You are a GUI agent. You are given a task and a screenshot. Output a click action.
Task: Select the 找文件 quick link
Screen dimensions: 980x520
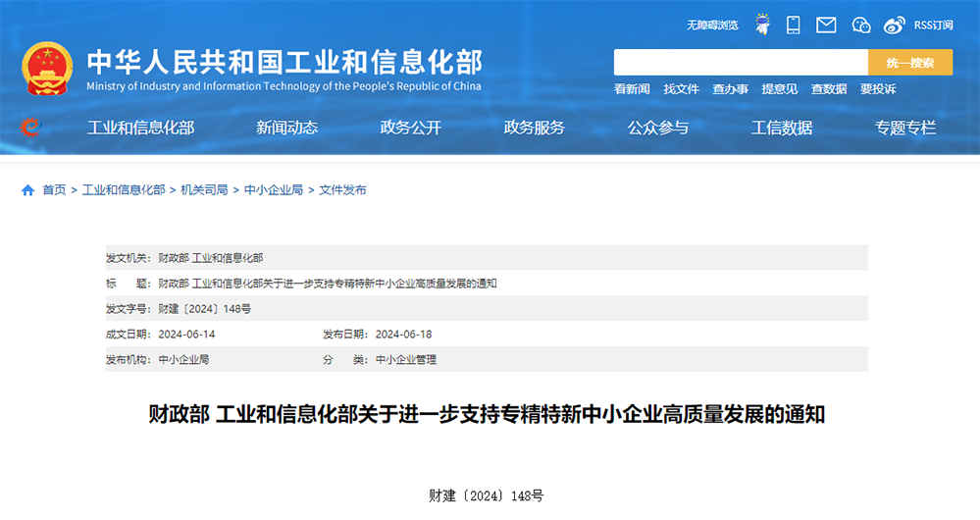click(x=681, y=88)
